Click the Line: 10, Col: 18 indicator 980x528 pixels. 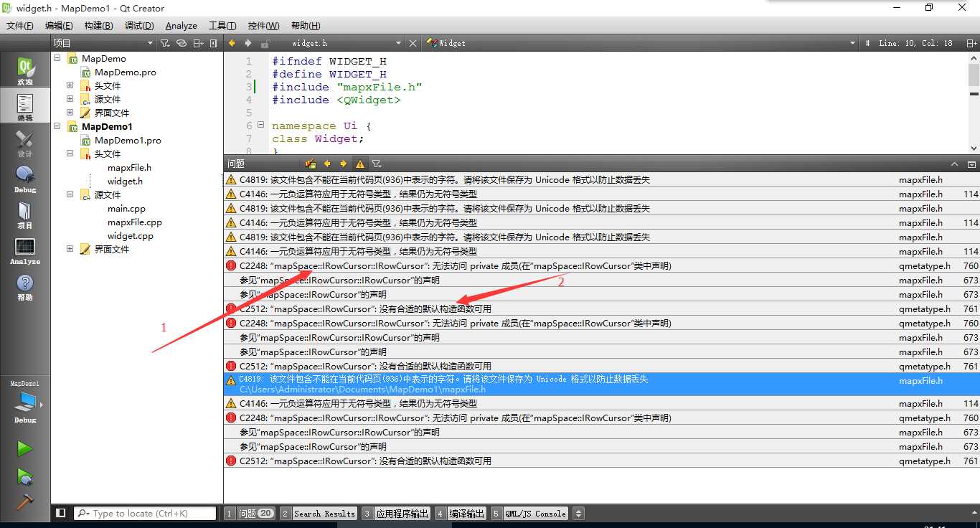(916, 43)
